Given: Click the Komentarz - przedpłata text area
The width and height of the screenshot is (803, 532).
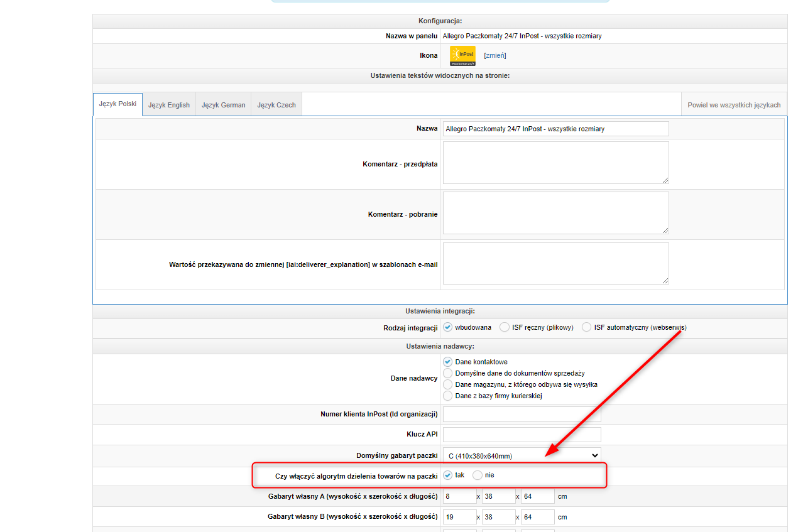Looking at the screenshot, I should [555, 163].
